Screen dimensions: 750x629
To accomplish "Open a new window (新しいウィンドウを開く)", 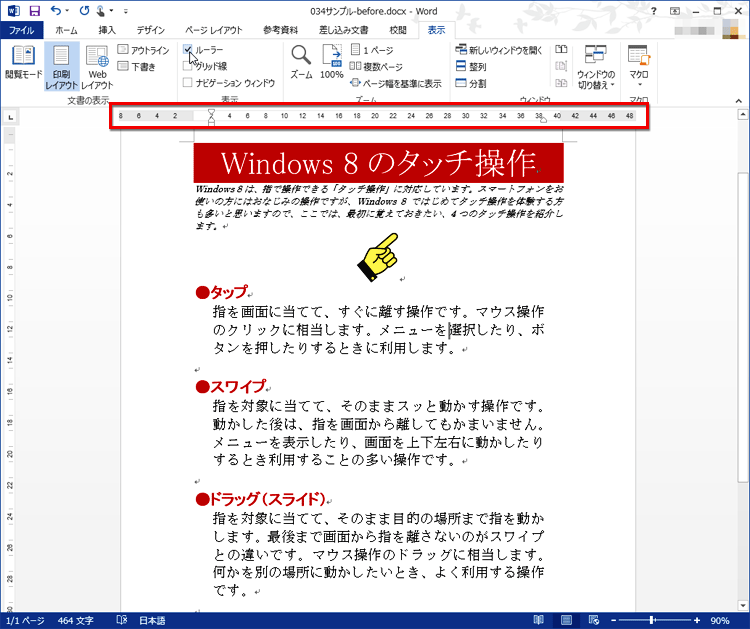I will point(498,50).
